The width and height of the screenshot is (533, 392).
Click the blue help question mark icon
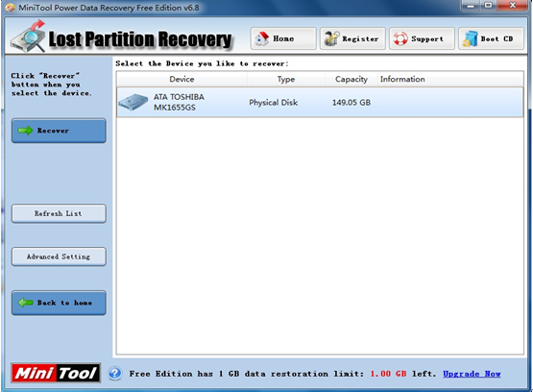pos(115,374)
